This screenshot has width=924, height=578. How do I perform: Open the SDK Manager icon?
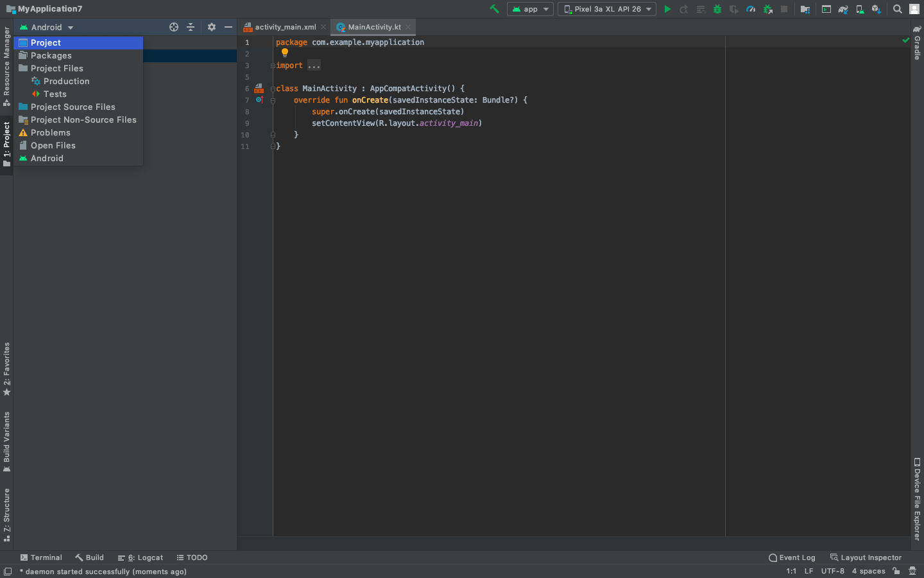click(x=876, y=9)
